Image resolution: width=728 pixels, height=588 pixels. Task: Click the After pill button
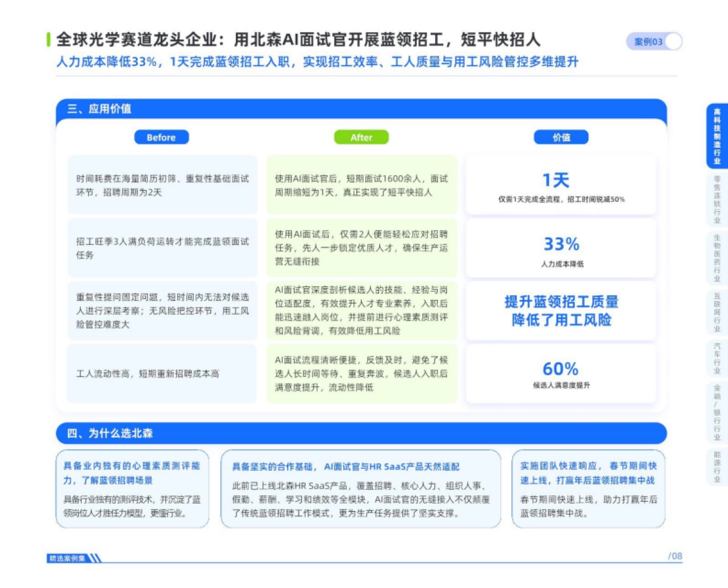click(x=362, y=137)
